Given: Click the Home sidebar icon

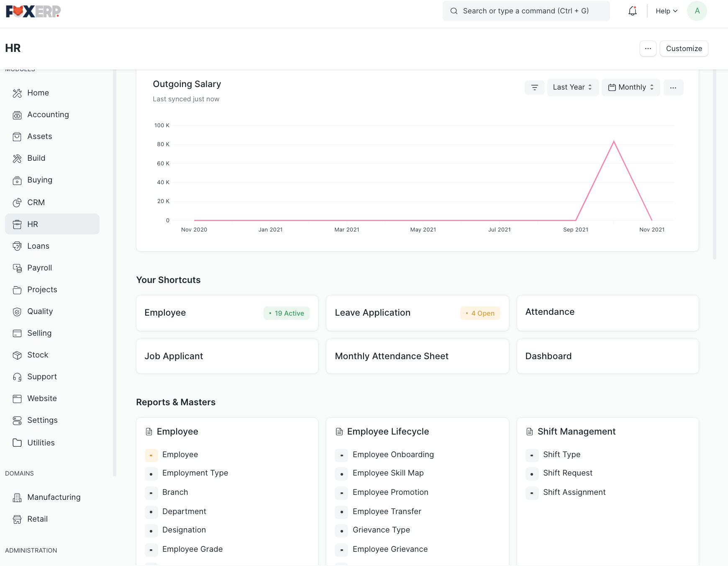Looking at the screenshot, I should pos(17,93).
